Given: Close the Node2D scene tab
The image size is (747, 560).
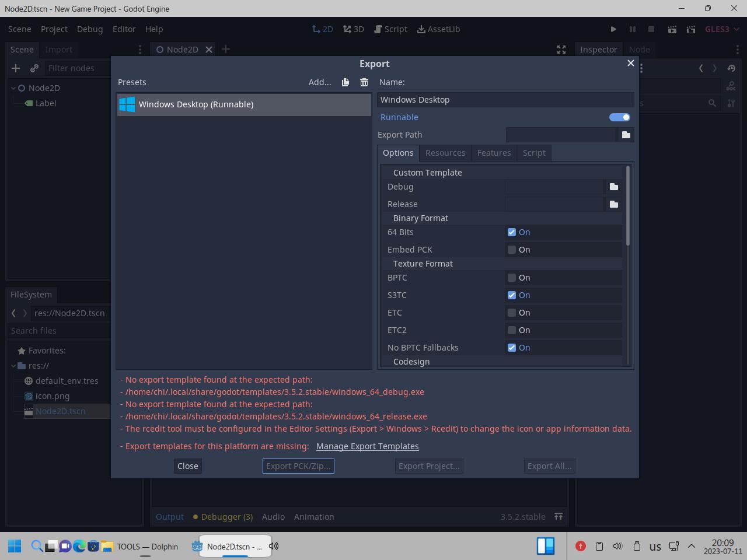Looking at the screenshot, I should [209, 50].
